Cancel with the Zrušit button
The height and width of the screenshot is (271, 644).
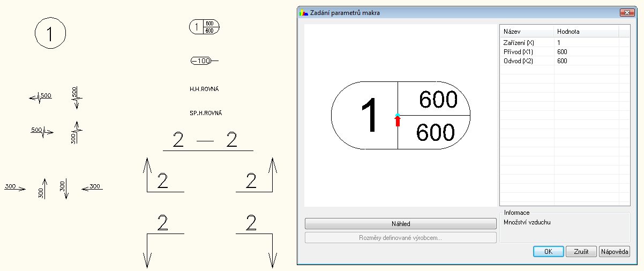pos(581,252)
